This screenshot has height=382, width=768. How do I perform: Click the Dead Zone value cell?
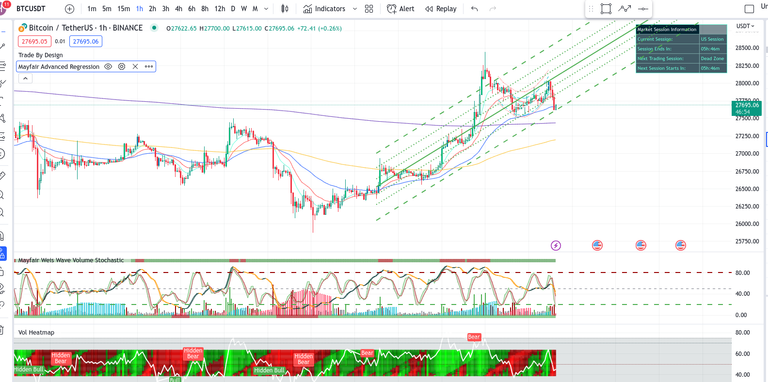point(713,58)
